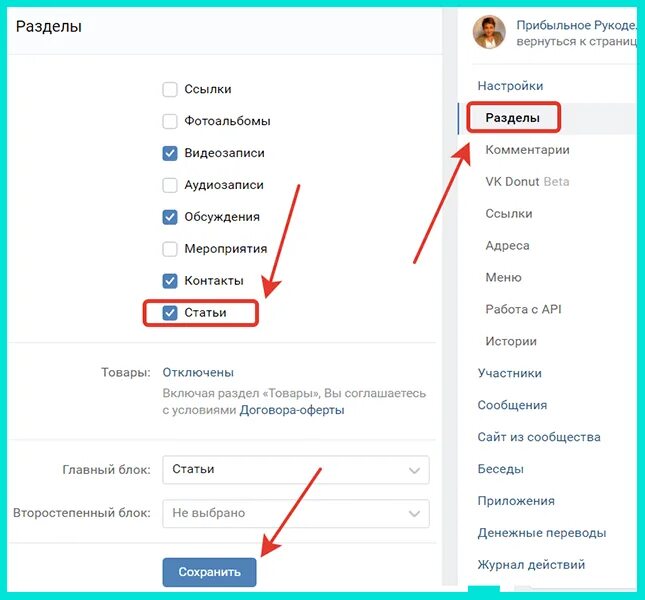Open the Договора-оферты link

[x=292, y=410]
